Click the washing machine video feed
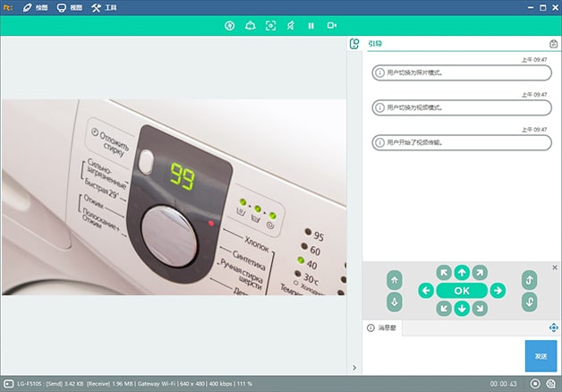Viewport: 562px width, 392px height. [174, 197]
